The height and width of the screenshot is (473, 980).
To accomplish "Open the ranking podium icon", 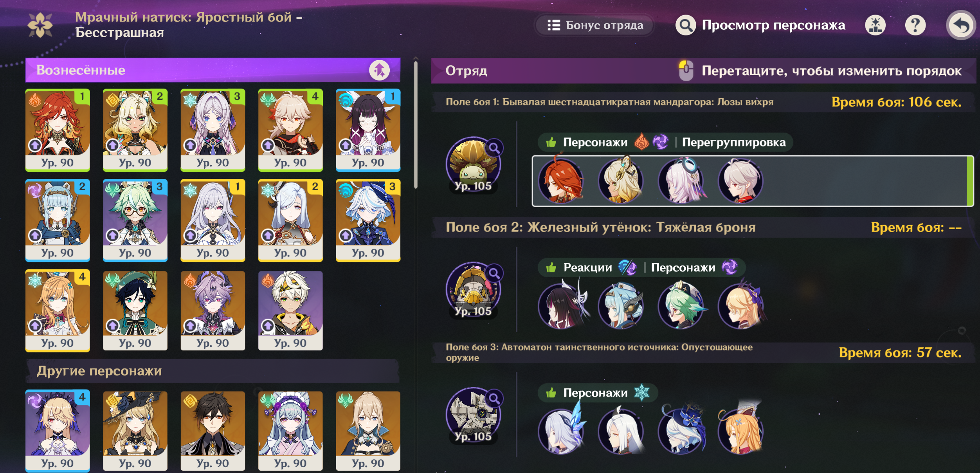I will tap(875, 25).
